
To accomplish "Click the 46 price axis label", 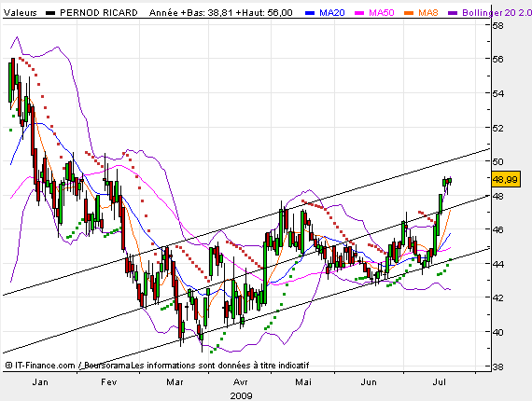I will 498,229.
